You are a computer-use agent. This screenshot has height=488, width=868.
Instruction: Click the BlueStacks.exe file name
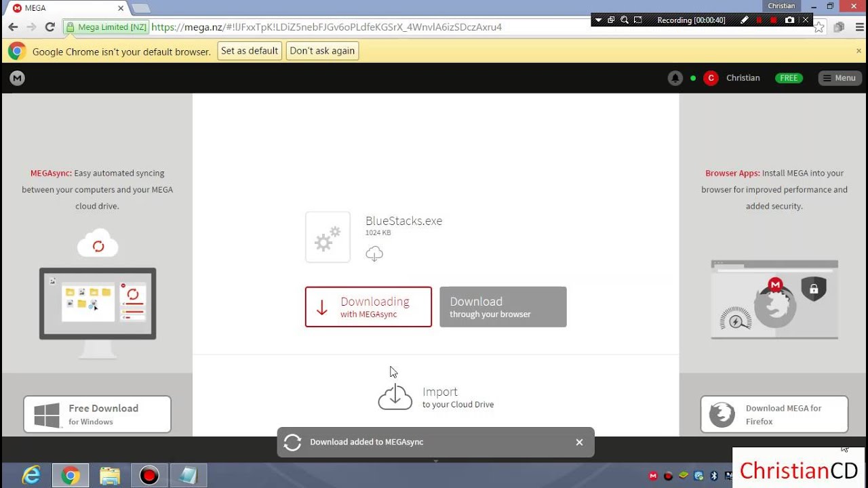click(403, 221)
